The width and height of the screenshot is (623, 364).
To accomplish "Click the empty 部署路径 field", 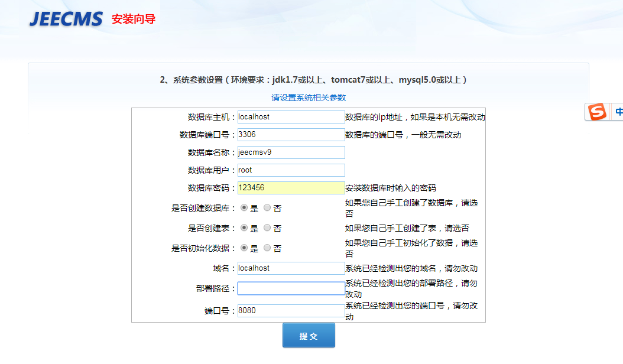I will [x=291, y=288].
